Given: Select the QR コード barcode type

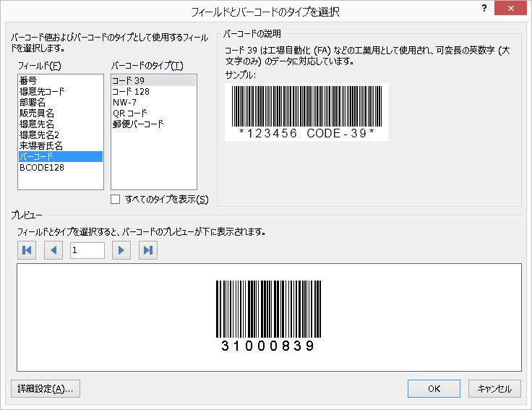Looking at the screenshot, I should click(x=154, y=113).
